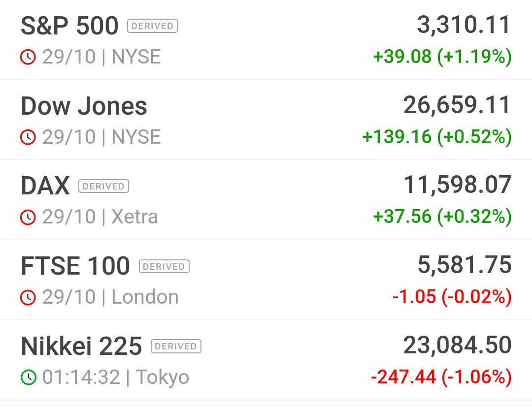Open the S&P 500 index row
532x408 pixels.
[266, 40]
